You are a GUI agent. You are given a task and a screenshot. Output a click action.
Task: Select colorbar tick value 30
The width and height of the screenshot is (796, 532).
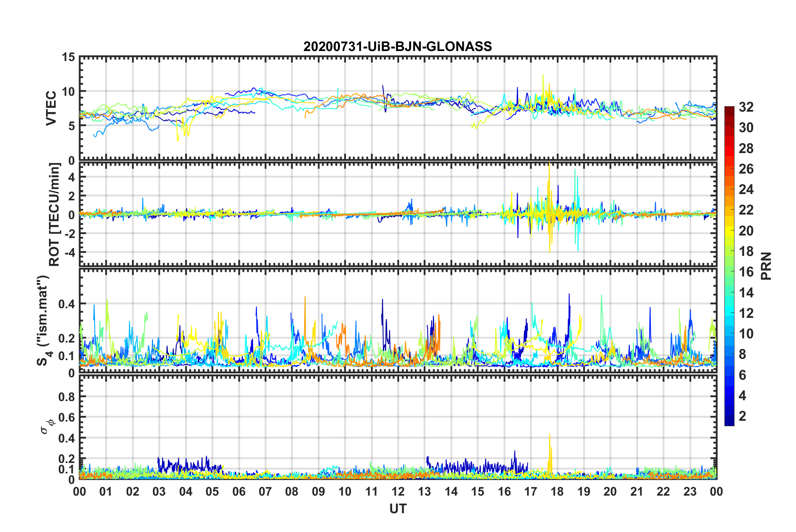746,128
